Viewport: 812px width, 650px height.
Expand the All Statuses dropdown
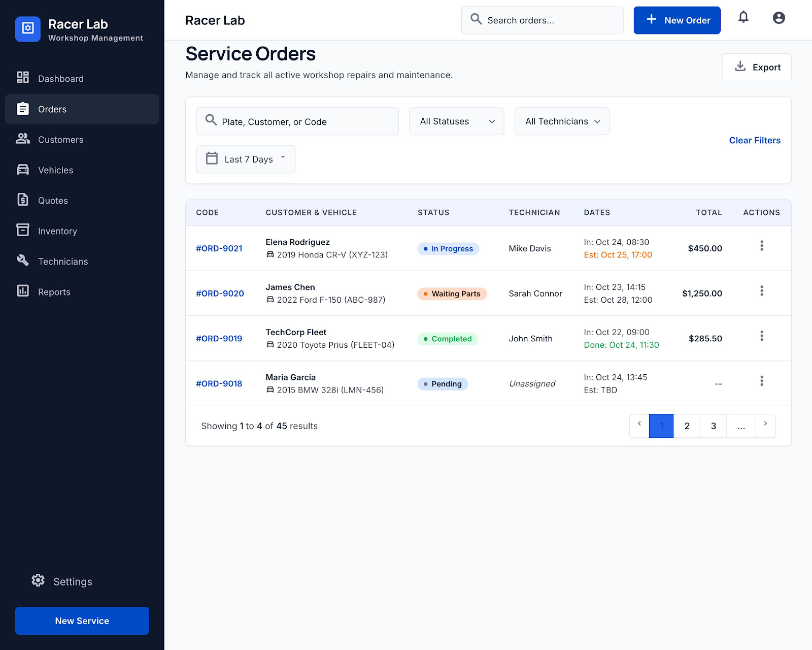(x=457, y=121)
